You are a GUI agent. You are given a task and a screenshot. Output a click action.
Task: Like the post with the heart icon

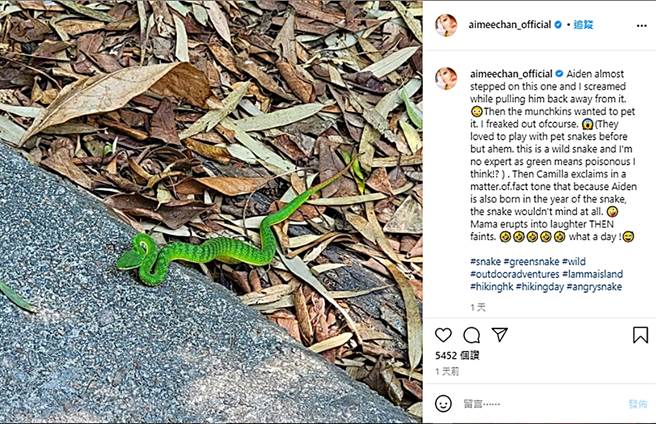point(443,335)
